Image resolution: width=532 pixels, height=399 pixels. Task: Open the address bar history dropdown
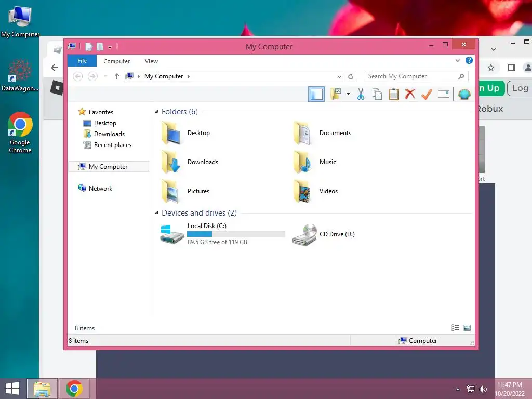tap(339, 77)
